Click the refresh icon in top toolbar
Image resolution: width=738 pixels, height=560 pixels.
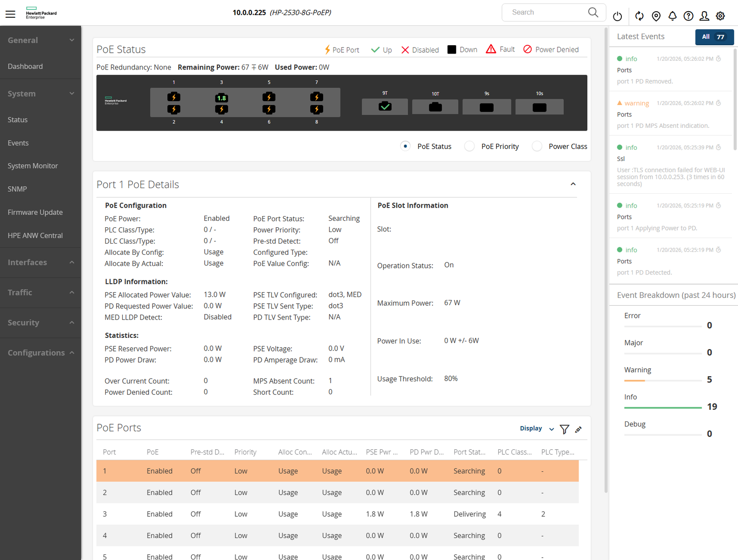click(639, 16)
